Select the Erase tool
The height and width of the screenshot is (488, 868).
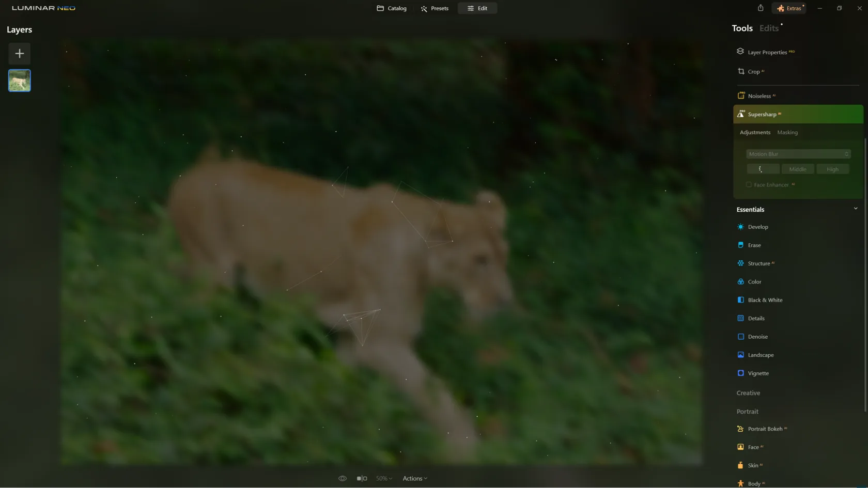754,245
